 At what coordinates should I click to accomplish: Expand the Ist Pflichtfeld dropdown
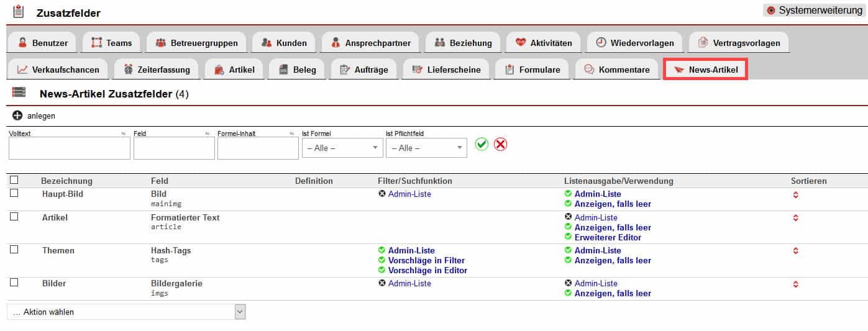click(x=426, y=148)
